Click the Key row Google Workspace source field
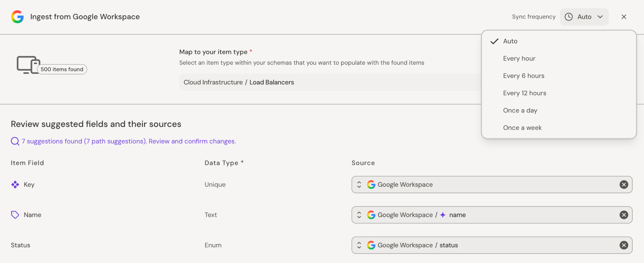The height and width of the screenshot is (263, 644). coord(492,184)
